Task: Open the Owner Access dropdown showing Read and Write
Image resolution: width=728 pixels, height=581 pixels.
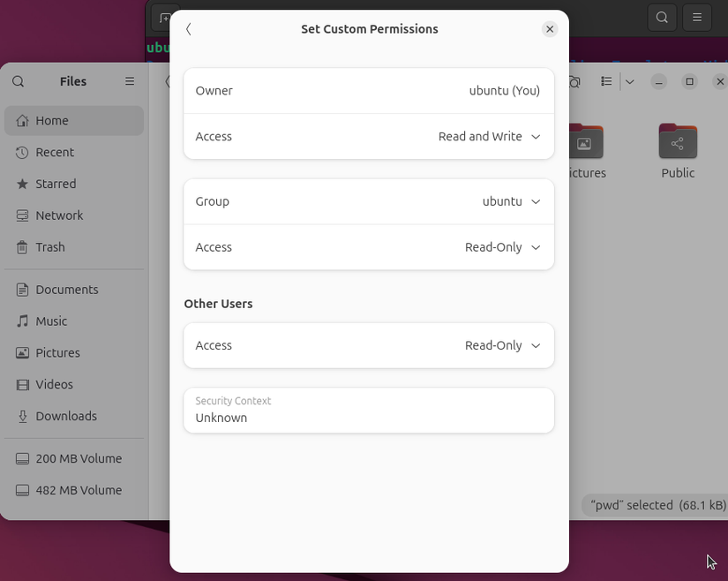Action: click(490, 137)
